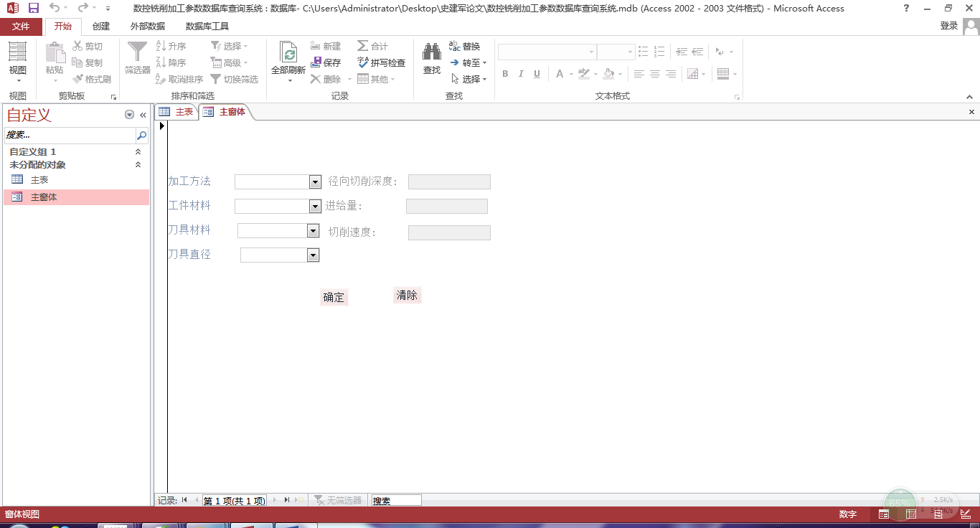980x528 pixels.
Task: Go to next record navigation arrow
Action: coord(274,500)
